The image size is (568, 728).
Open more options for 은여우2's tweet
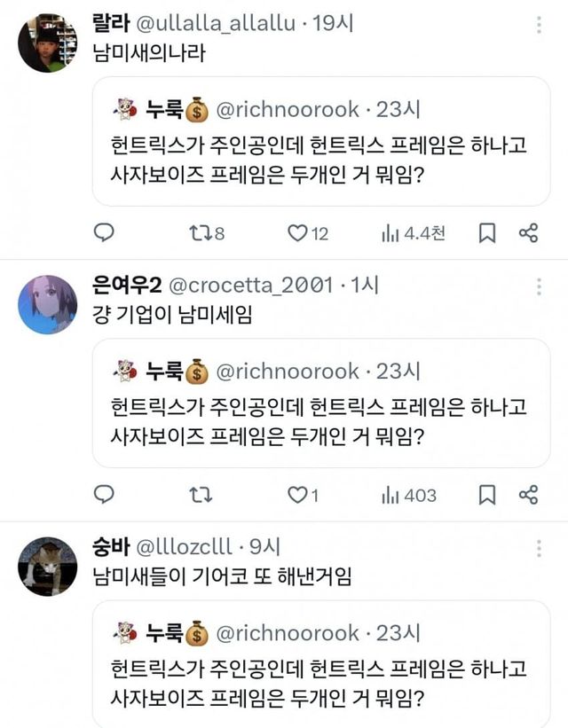coord(538,286)
